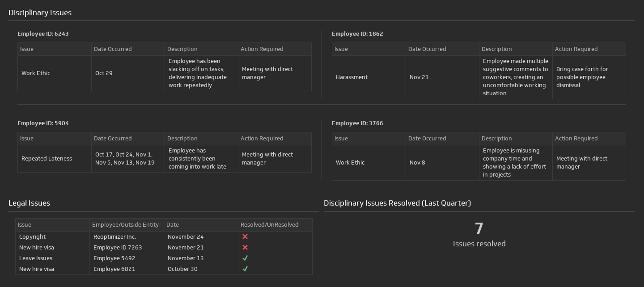Click the Employee ID: 3766 heading
The height and width of the screenshot is (287, 644).
tap(357, 123)
